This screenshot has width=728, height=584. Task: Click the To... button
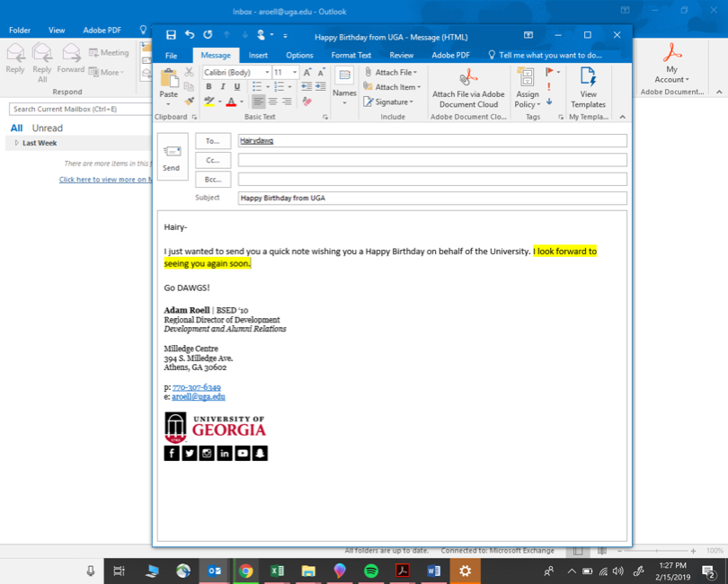click(213, 141)
